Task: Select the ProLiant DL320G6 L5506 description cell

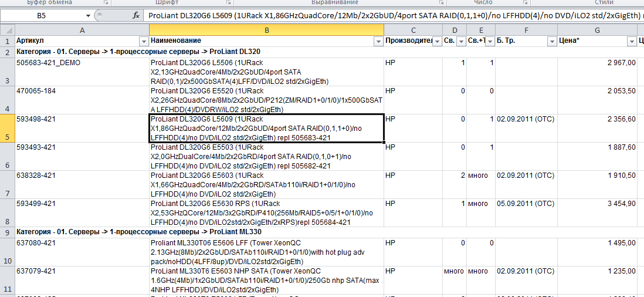Action: tap(266, 72)
